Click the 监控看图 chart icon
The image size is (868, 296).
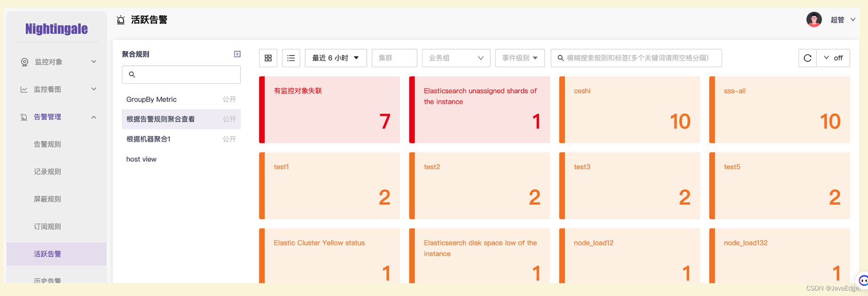pos(24,89)
